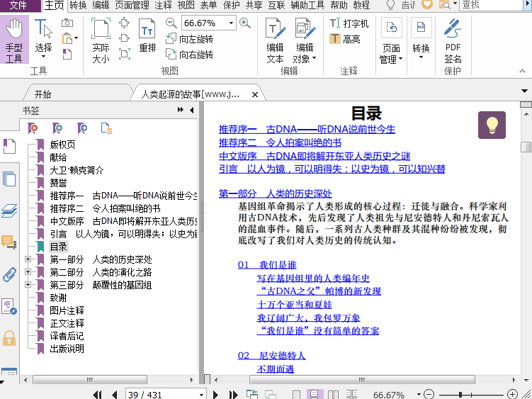Go to the next page

(x=215, y=395)
